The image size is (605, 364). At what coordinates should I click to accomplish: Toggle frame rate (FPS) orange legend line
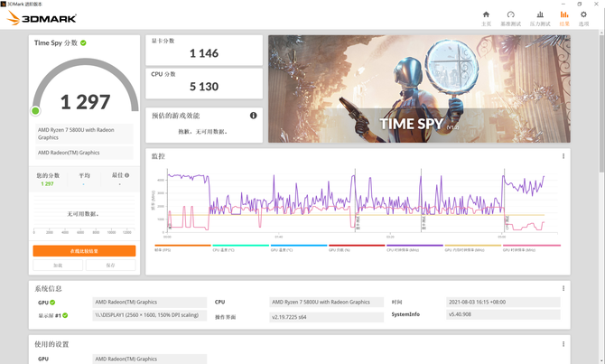pos(183,247)
